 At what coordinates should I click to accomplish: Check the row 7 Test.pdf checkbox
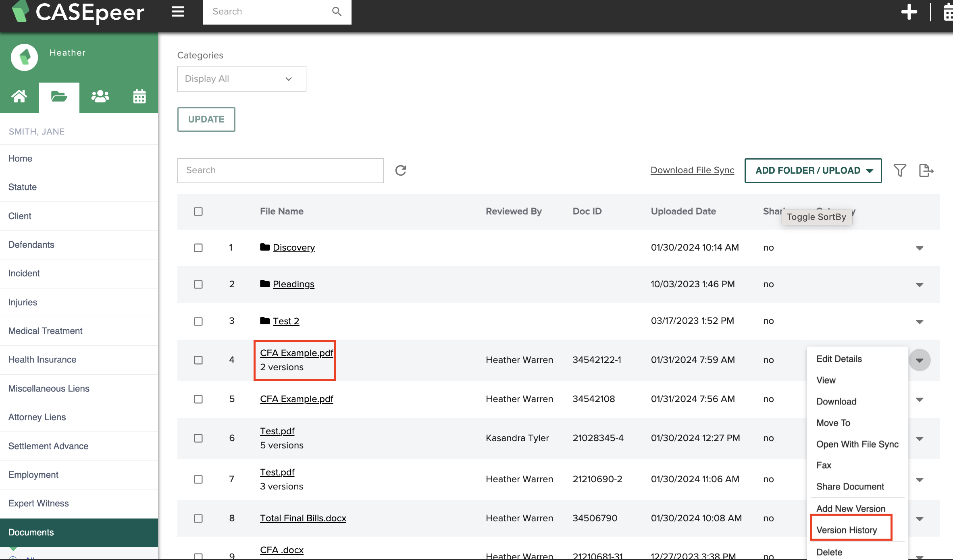point(198,479)
